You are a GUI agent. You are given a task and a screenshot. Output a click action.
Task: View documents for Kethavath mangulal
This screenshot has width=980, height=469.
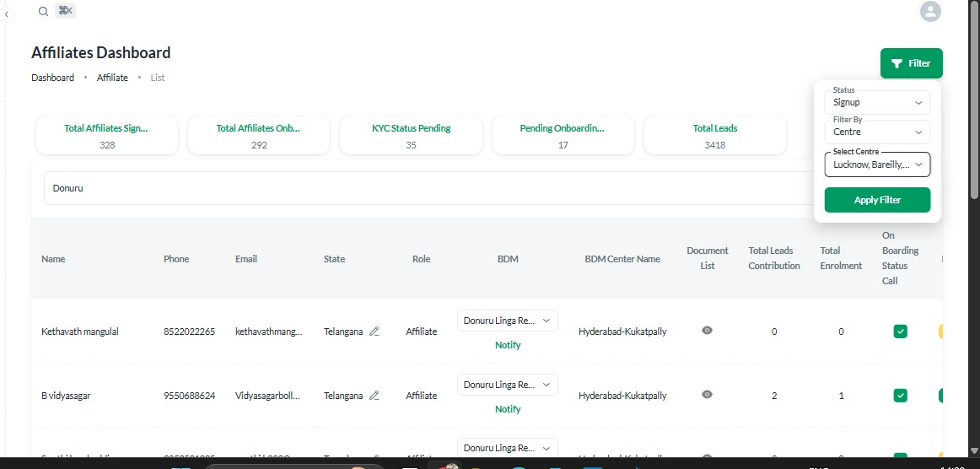707,331
